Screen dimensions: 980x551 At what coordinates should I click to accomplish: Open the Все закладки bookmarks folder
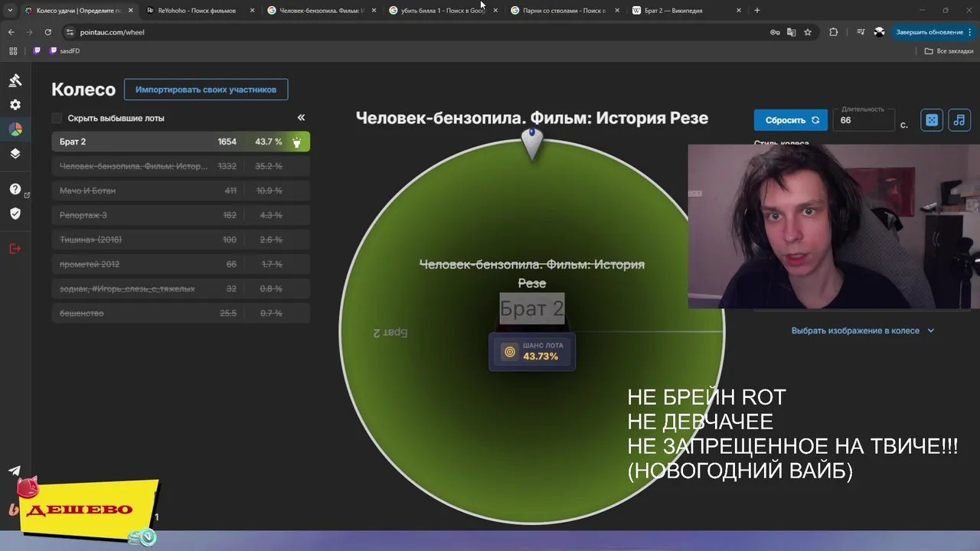point(949,51)
